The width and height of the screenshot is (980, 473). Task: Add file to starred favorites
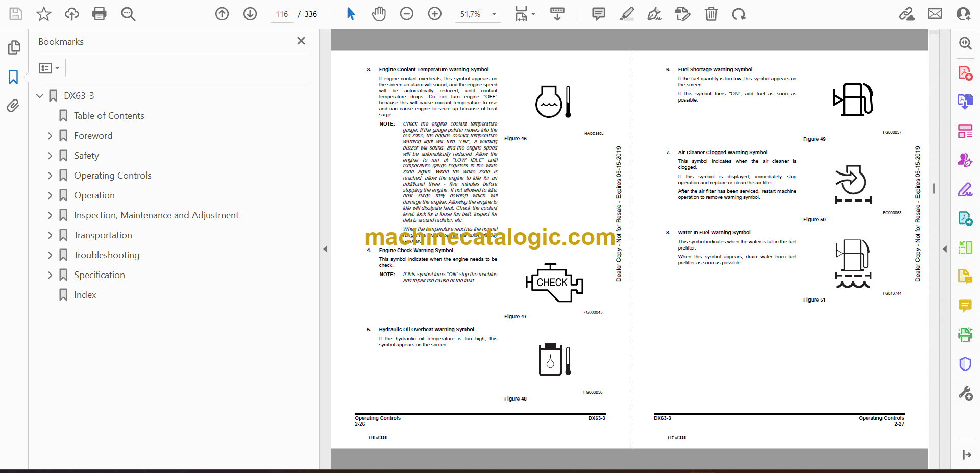(x=44, y=14)
